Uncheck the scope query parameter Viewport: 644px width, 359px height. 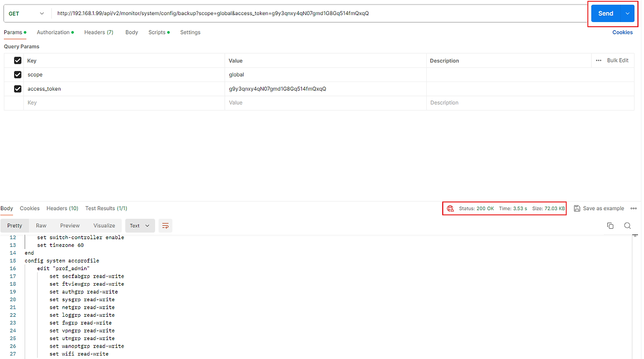18,74
